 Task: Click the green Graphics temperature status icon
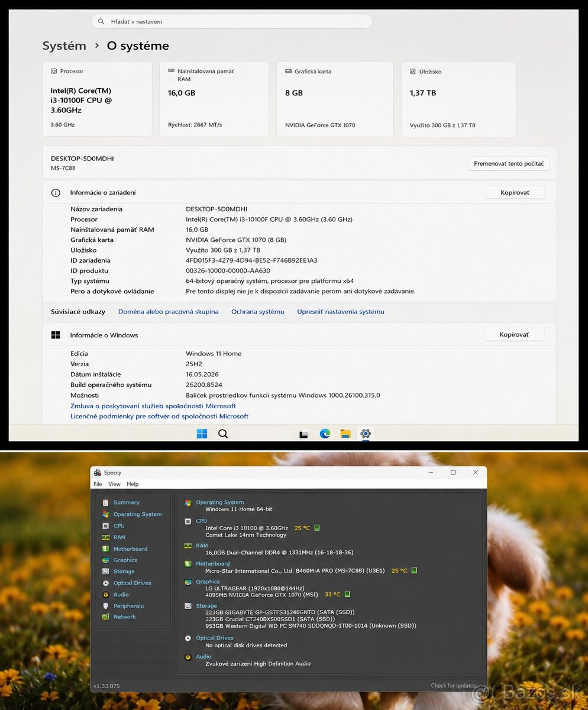[x=347, y=594]
